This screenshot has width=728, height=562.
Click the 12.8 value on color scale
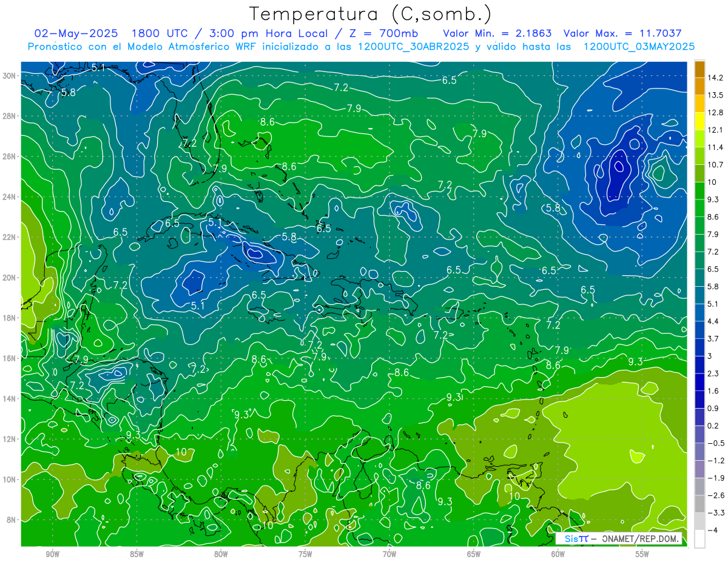pyautogui.click(x=716, y=112)
